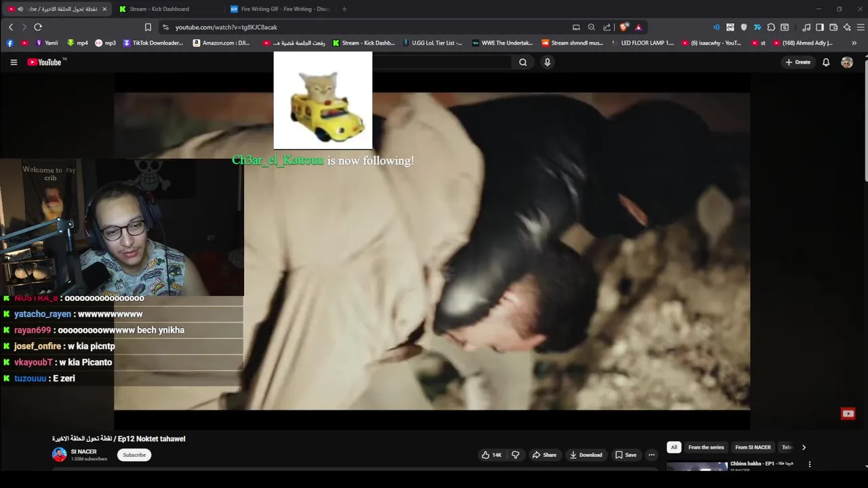Go back with the browser back arrow
The height and width of the screenshot is (488, 868).
point(11,27)
